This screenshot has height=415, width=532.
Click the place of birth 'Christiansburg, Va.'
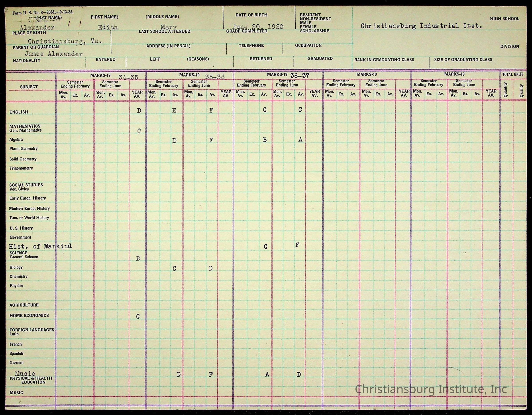[x=65, y=41]
